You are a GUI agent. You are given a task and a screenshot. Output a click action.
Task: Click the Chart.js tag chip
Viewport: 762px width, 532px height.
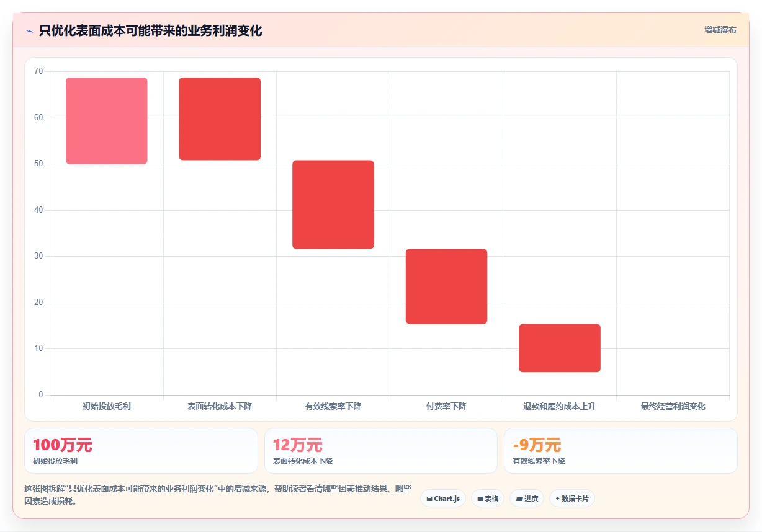[x=443, y=499]
